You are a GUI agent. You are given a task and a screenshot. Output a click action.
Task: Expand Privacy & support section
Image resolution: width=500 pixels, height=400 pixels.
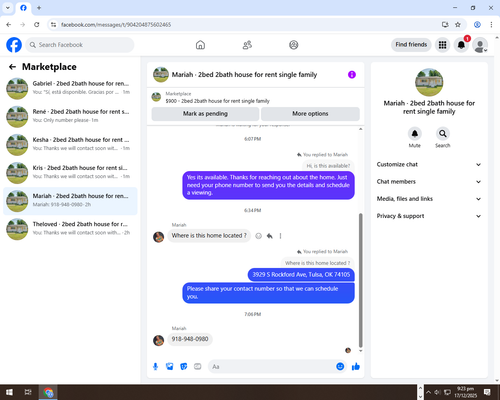[x=429, y=216]
